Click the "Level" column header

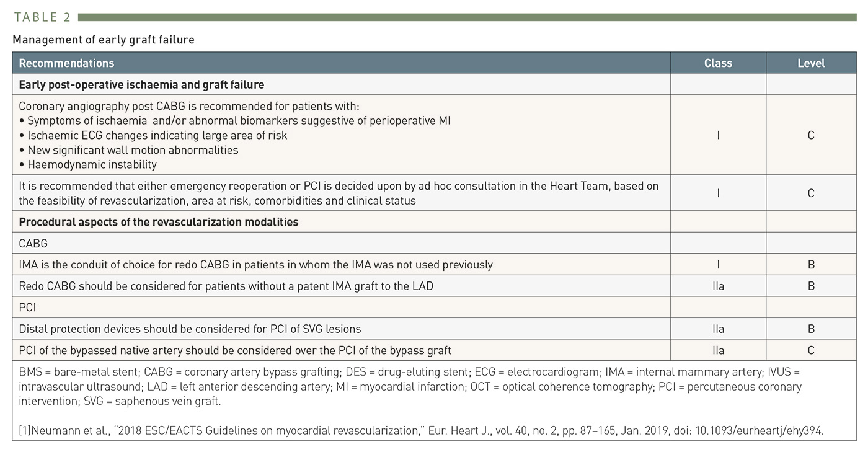click(x=811, y=63)
